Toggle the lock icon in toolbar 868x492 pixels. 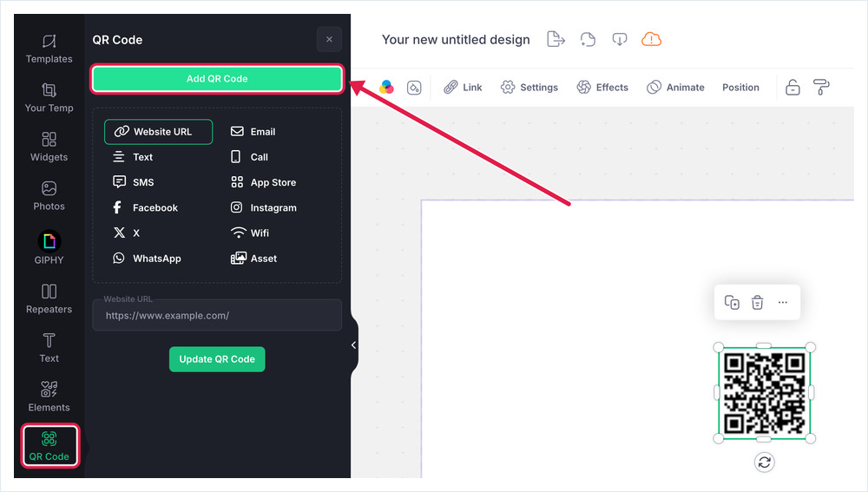pos(792,88)
